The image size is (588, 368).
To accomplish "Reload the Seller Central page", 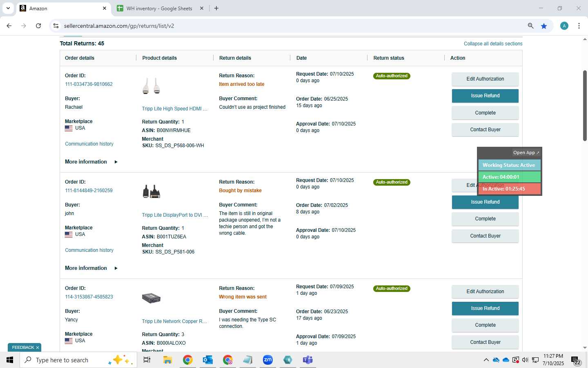I will [x=38, y=26].
